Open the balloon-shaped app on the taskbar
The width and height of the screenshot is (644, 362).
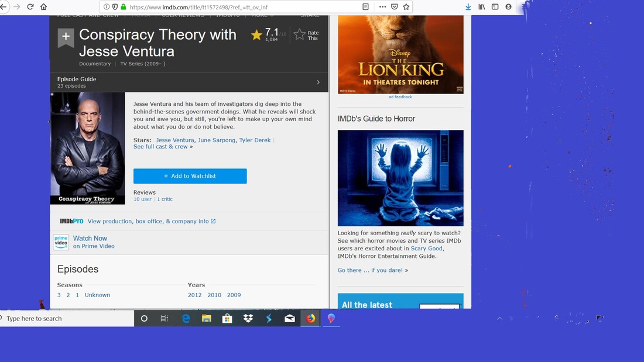point(331,318)
